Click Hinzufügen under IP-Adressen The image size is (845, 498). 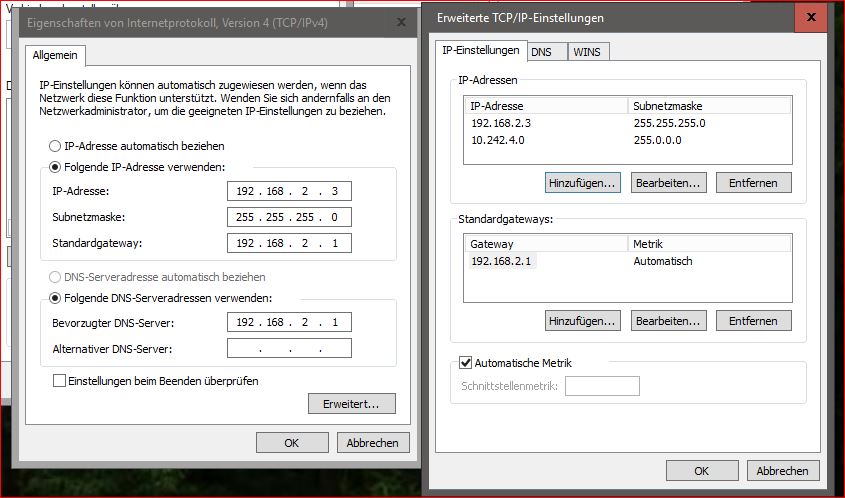click(583, 183)
